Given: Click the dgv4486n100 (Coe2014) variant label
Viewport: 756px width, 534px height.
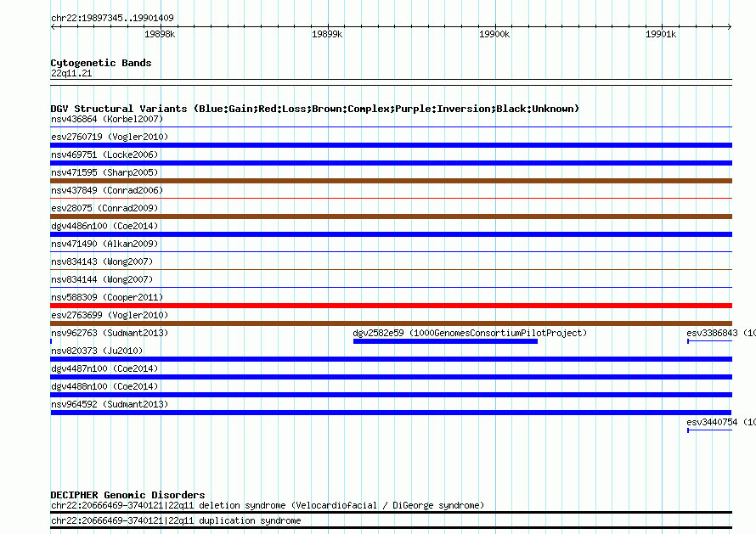Looking at the screenshot, I should click(x=104, y=226).
